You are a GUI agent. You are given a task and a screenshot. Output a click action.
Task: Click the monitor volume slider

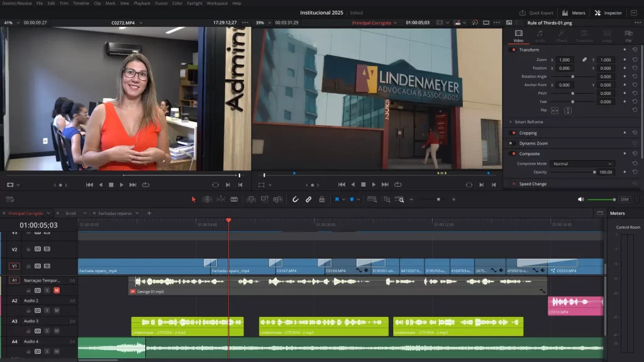602,199
